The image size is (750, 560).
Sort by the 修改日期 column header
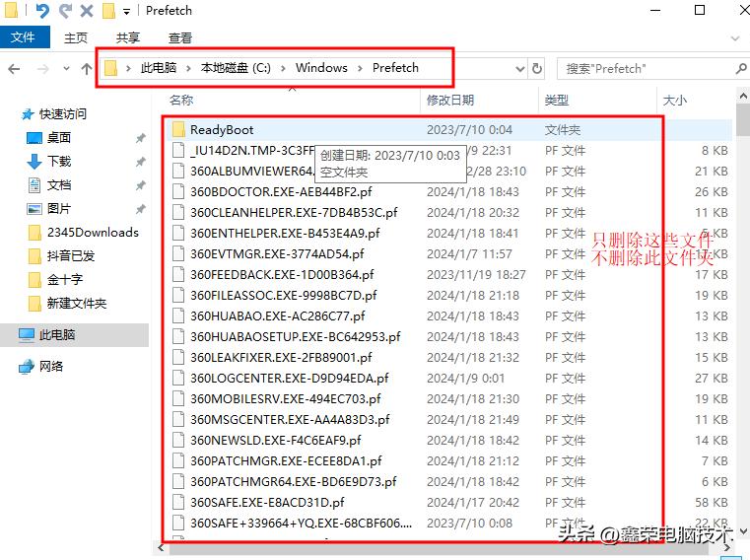[450, 100]
